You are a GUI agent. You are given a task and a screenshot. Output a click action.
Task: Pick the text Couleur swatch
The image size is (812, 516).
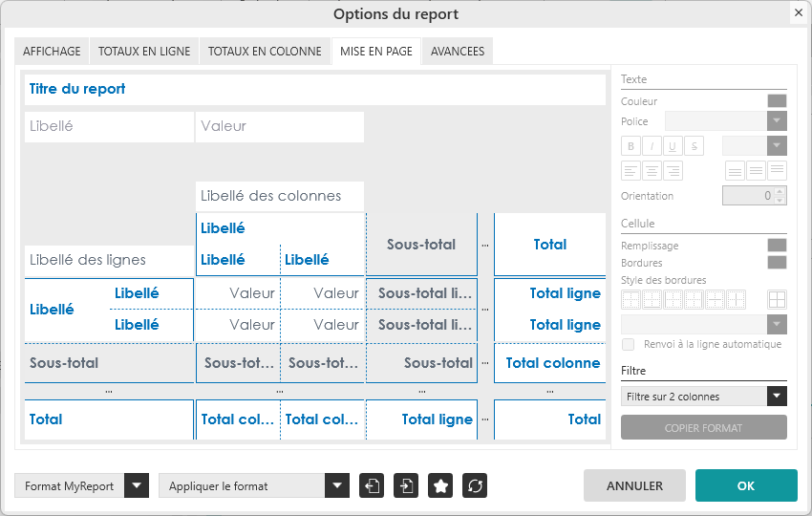point(777,101)
